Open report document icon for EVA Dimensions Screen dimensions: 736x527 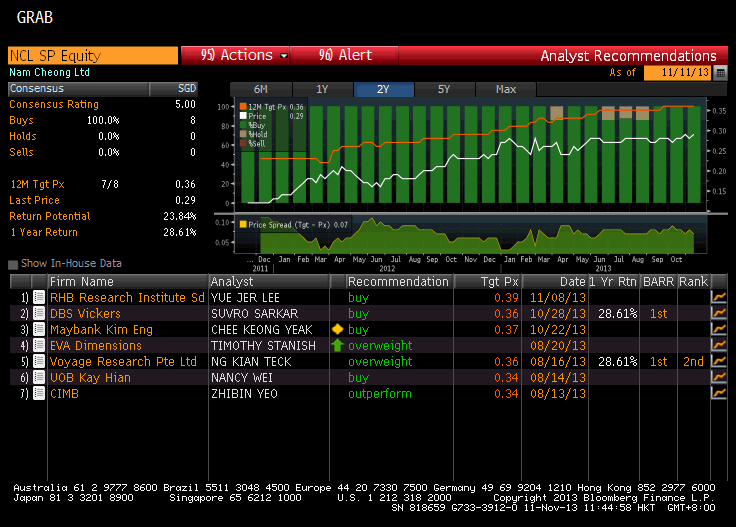point(39,345)
